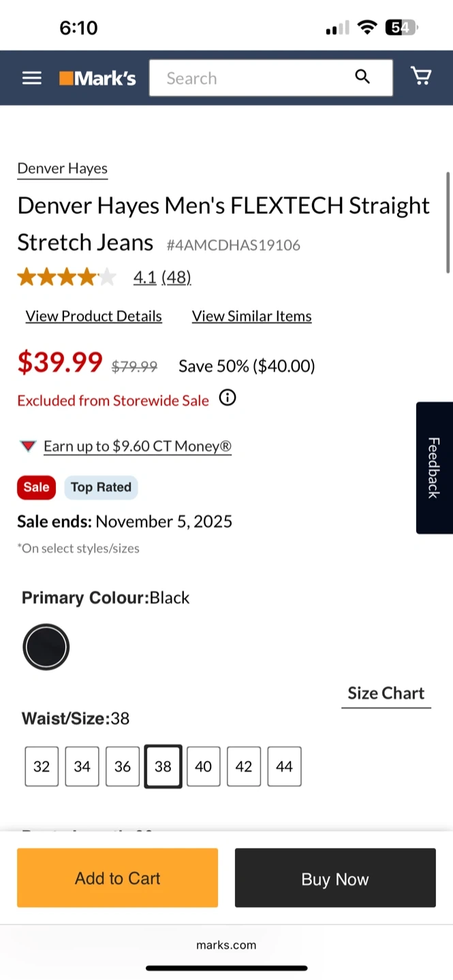Image resolution: width=453 pixels, height=980 pixels.
Task: Tap the Canadian Tire triangle icon
Action: tap(28, 446)
